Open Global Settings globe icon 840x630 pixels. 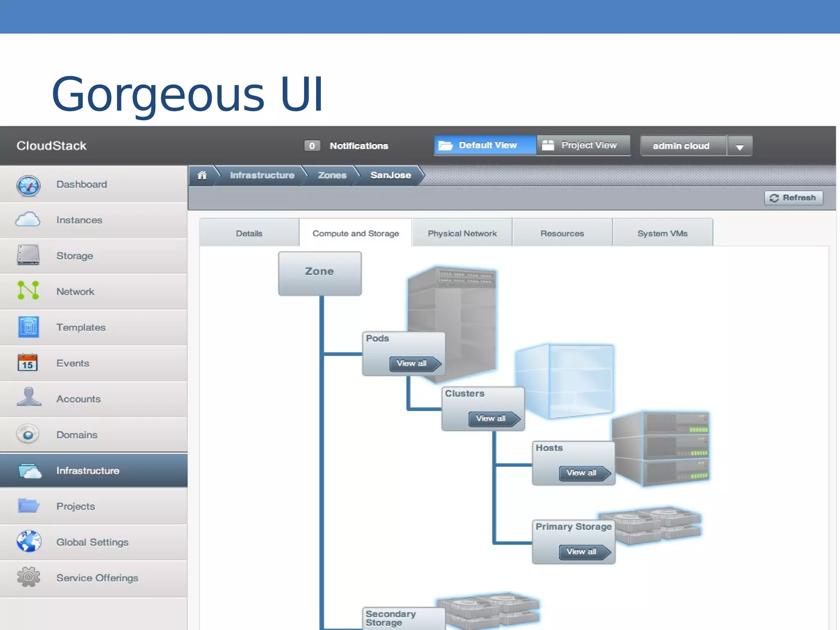[x=29, y=541]
